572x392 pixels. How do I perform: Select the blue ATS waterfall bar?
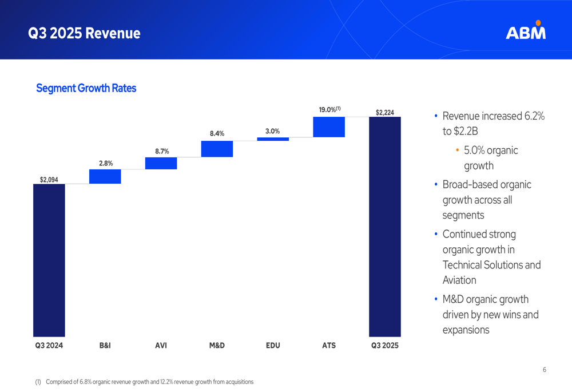tap(329, 127)
